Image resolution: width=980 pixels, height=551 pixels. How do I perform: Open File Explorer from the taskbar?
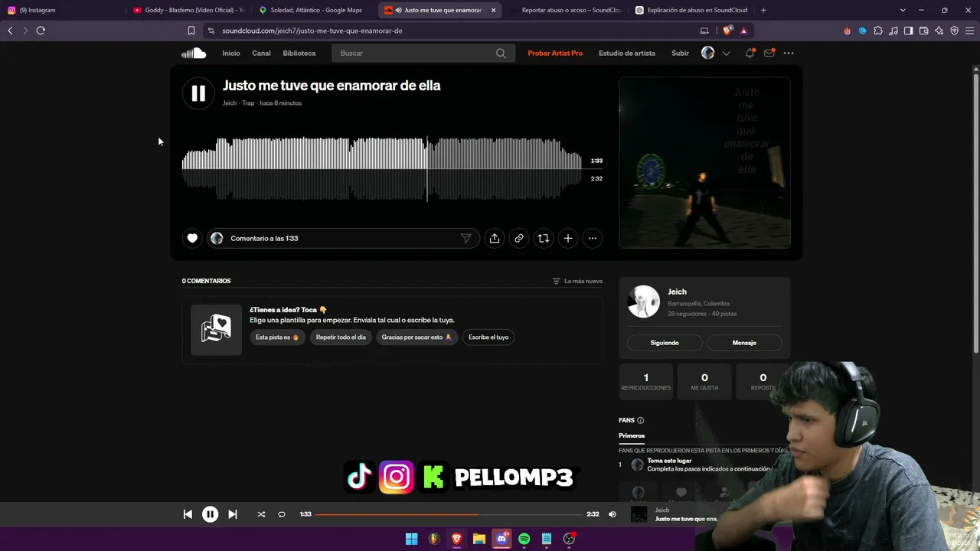[479, 539]
